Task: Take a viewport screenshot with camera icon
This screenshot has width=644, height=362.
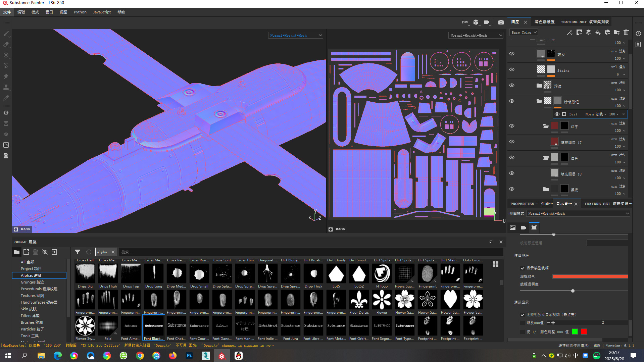Action: [501, 22]
